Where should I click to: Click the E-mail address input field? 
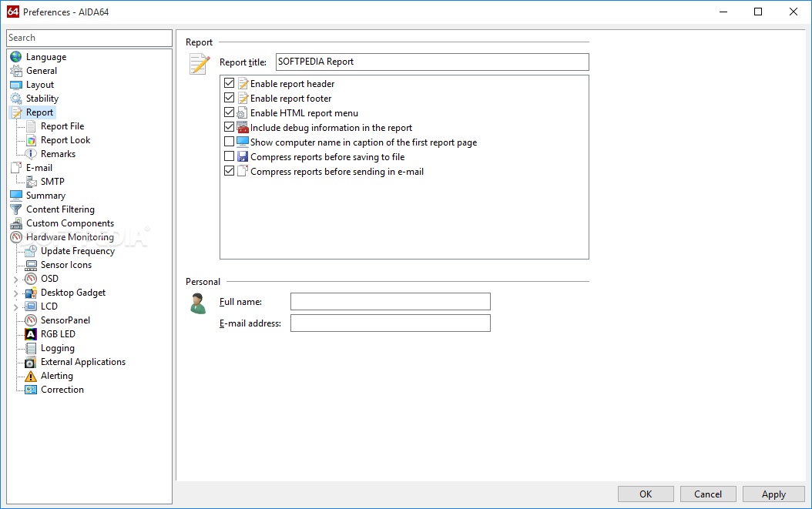tap(390, 323)
